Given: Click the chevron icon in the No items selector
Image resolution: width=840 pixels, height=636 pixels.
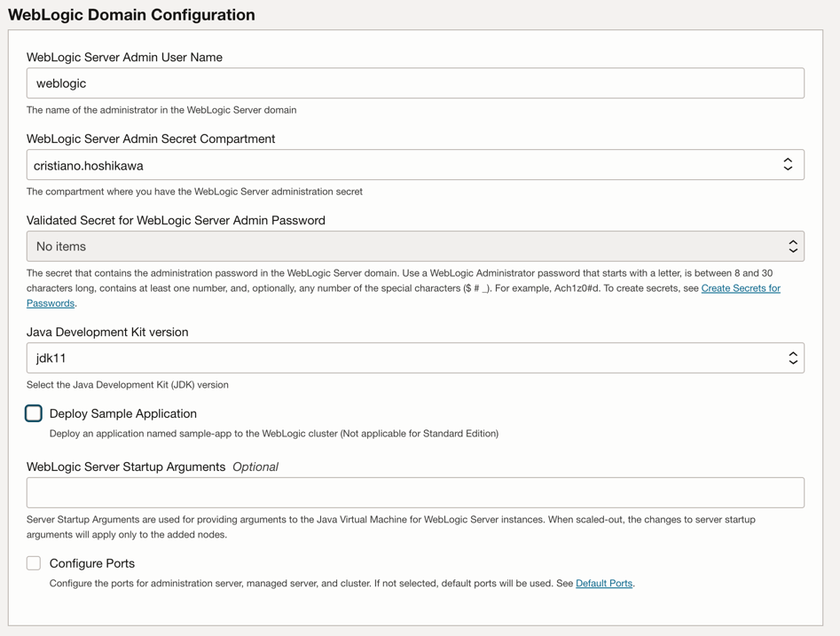Looking at the screenshot, I should pos(793,247).
